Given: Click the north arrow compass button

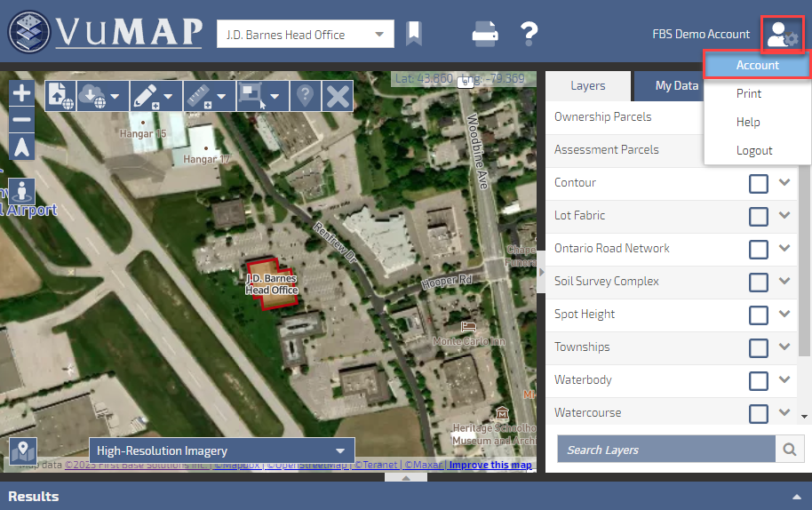Looking at the screenshot, I should click(x=22, y=146).
